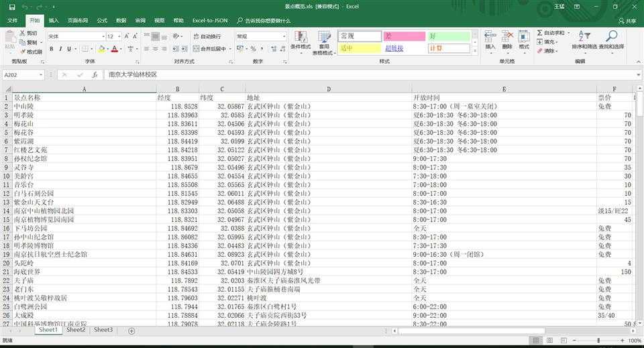Image resolution: width=644 pixels, height=348 pixels.
Task: Click the zoom slider handle
Action: pyautogui.click(x=598, y=341)
